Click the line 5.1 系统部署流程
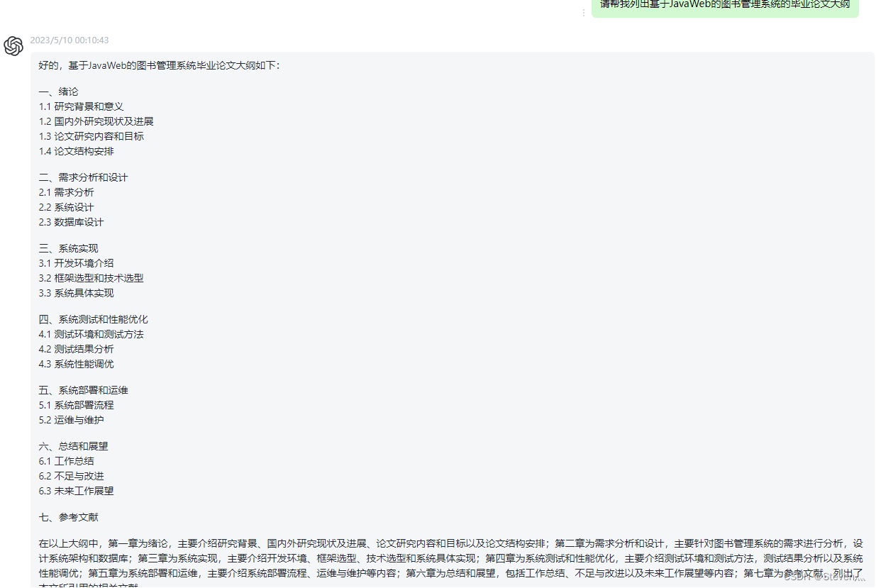The image size is (876, 588). 77,405
